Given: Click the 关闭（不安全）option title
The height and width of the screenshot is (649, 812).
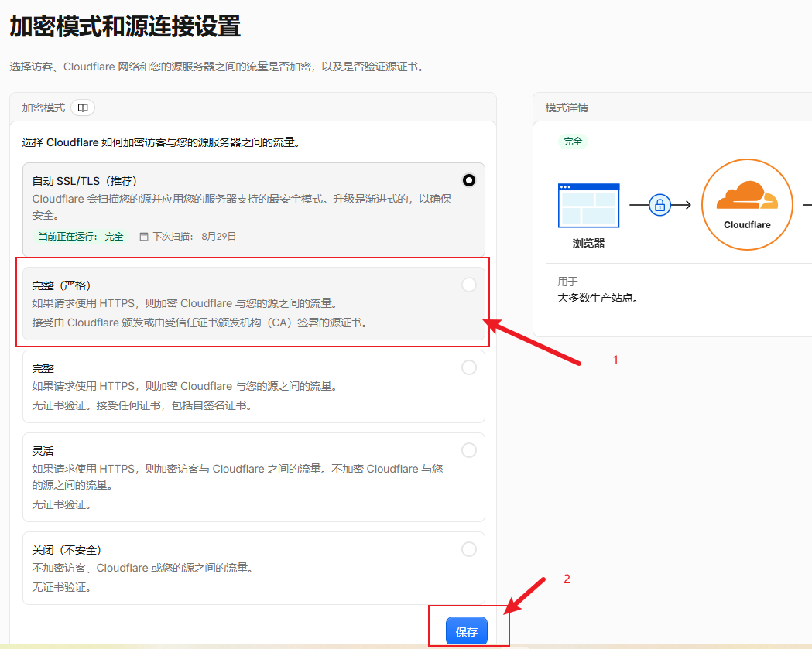Looking at the screenshot, I should 67,550.
